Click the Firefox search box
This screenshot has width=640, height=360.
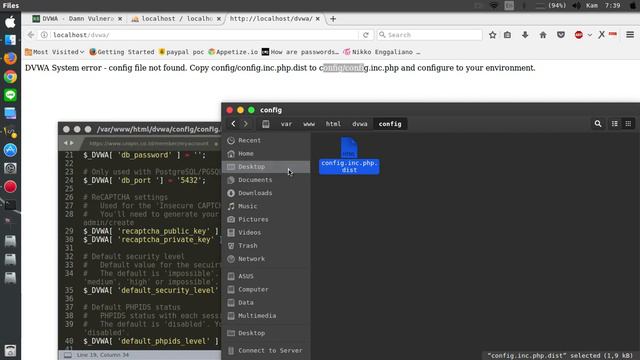(429, 35)
